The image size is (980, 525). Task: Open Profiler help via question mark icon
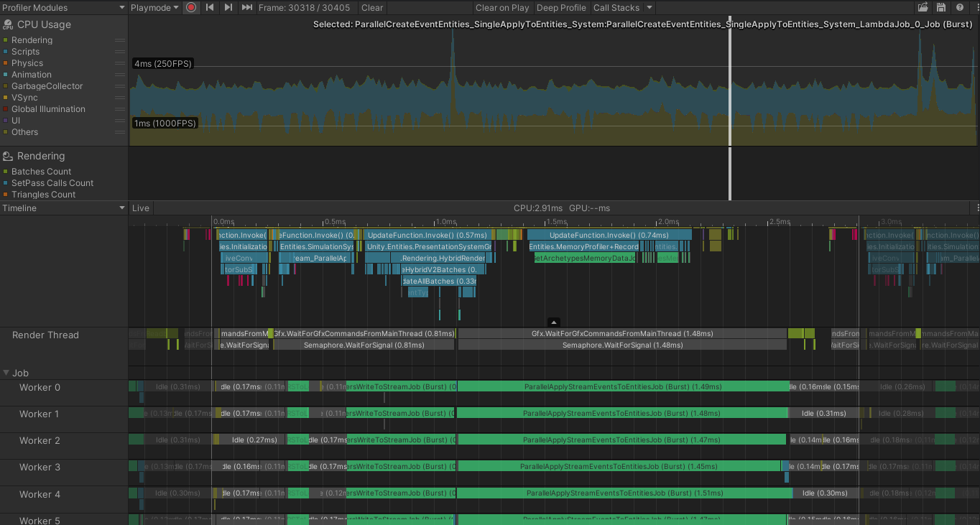point(961,7)
